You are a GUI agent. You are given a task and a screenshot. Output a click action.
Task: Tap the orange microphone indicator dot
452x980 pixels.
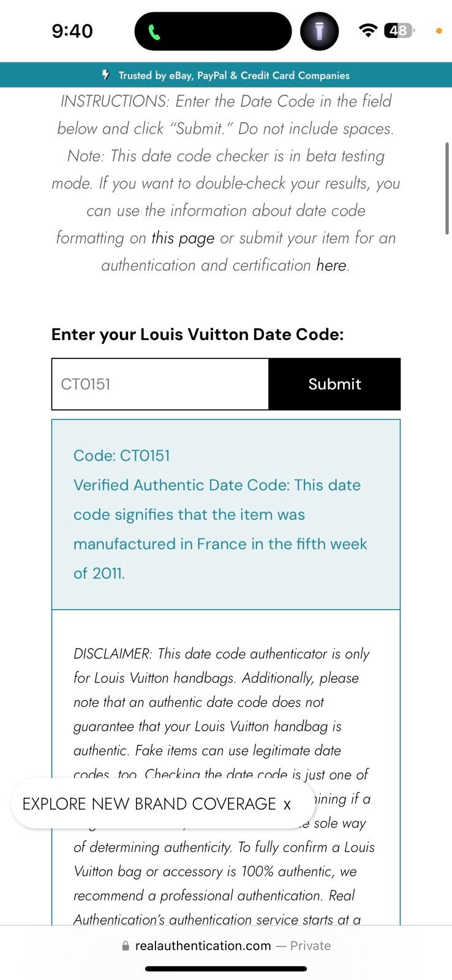click(439, 31)
